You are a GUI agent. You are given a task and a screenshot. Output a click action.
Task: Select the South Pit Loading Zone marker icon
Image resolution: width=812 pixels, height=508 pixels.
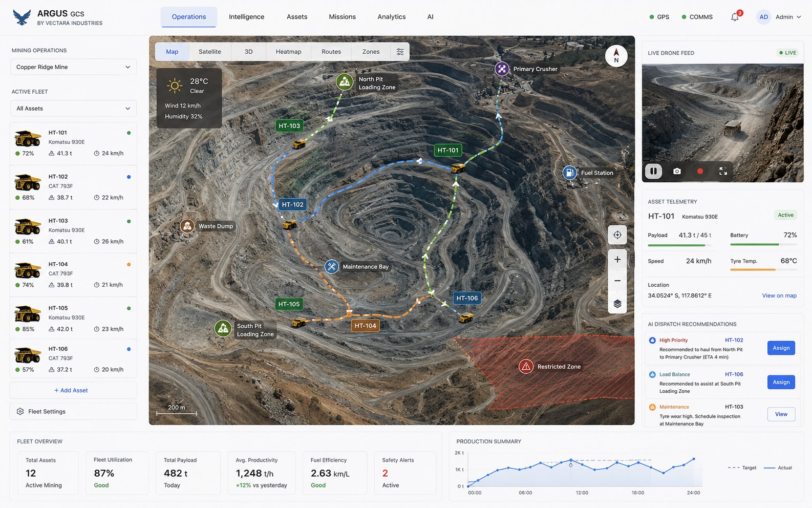click(223, 329)
